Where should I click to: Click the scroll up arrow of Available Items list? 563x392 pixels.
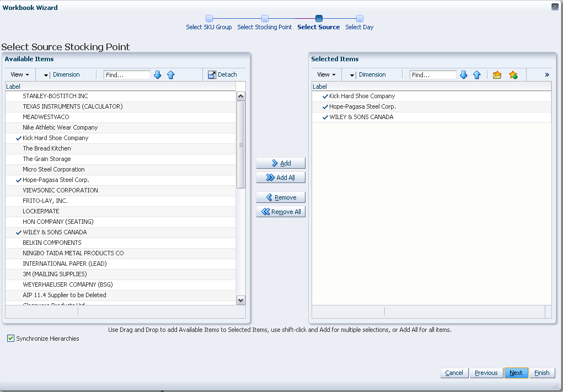(x=241, y=96)
